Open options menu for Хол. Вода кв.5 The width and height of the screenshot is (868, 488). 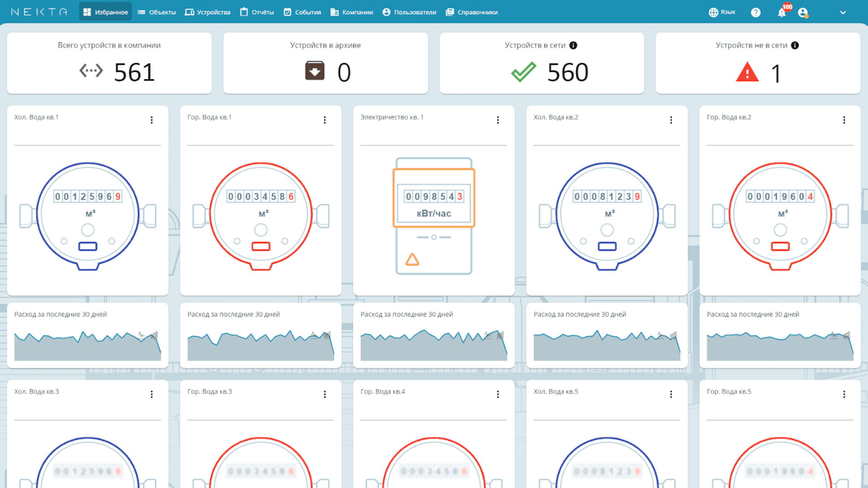671,394
